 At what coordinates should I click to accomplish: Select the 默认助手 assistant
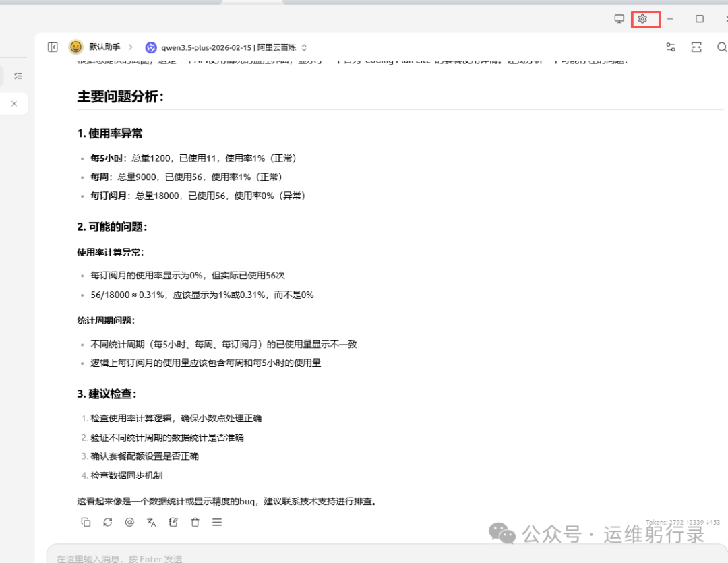tap(104, 47)
